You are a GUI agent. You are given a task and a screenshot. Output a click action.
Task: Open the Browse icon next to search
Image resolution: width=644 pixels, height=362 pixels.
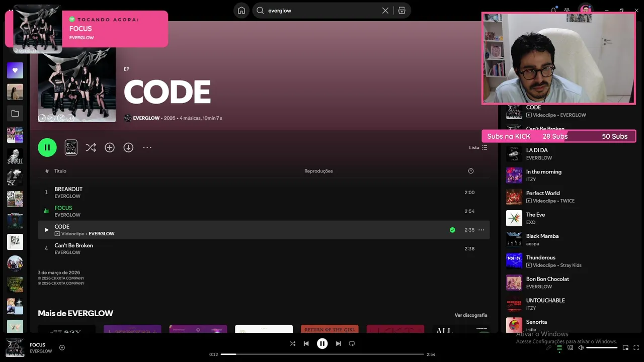401,11
